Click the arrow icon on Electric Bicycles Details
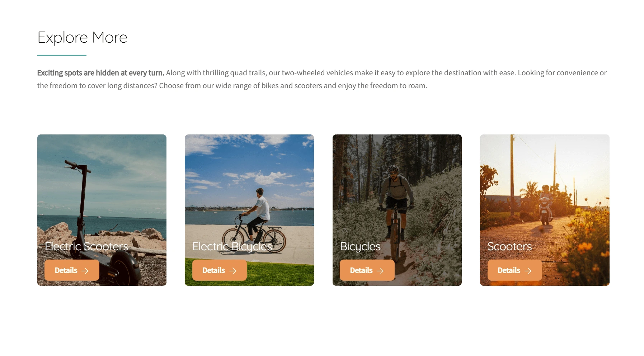The image size is (644, 356). pyautogui.click(x=233, y=271)
